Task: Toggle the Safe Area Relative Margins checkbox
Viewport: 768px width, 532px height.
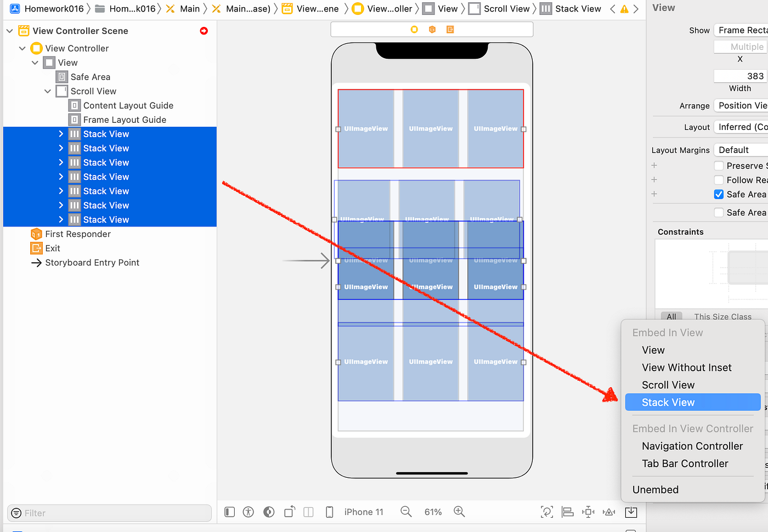Action: [x=719, y=194]
